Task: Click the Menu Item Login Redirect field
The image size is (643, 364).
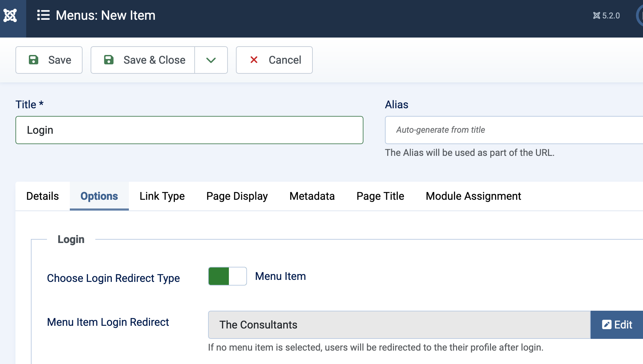Action: tap(399, 324)
